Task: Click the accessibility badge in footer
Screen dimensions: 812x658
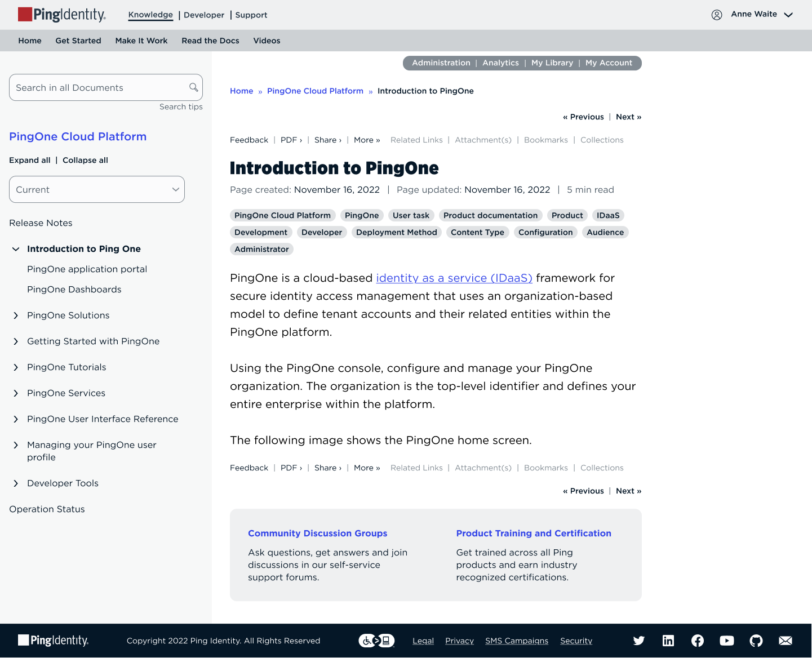Action: click(x=376, y=641)
